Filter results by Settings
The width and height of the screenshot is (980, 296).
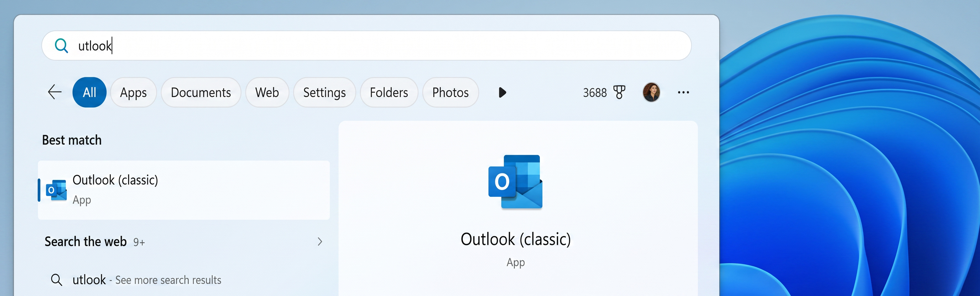[324, 92]
